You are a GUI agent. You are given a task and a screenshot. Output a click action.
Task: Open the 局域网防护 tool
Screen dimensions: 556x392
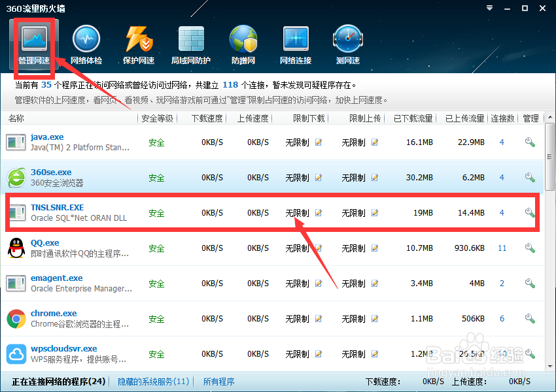(x=191, y=45)
